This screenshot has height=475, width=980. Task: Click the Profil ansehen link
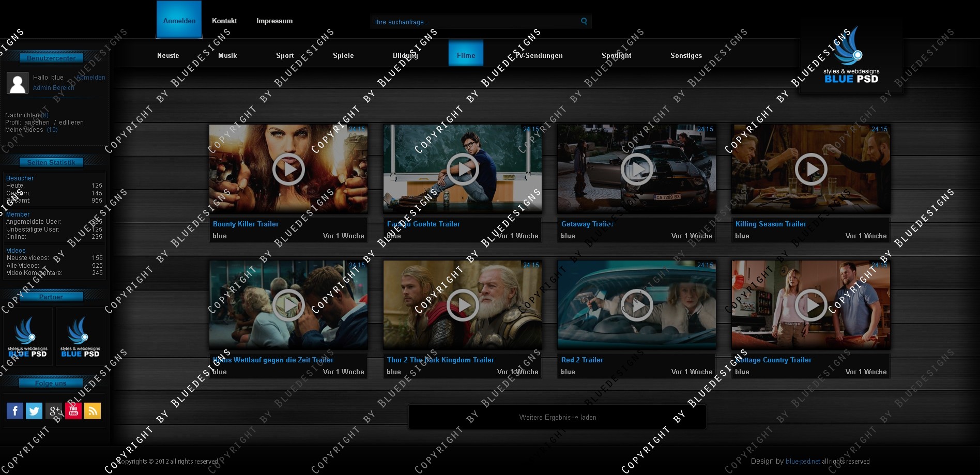[37, 122]
